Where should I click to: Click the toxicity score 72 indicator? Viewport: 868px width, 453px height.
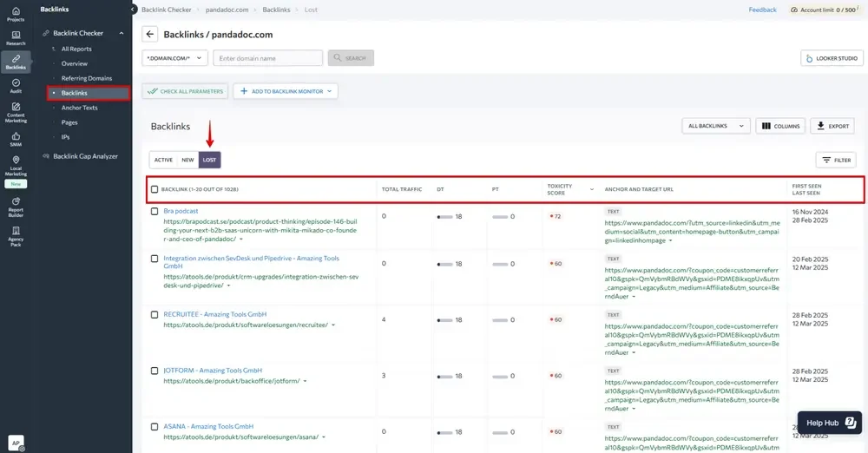coord(556,217)
